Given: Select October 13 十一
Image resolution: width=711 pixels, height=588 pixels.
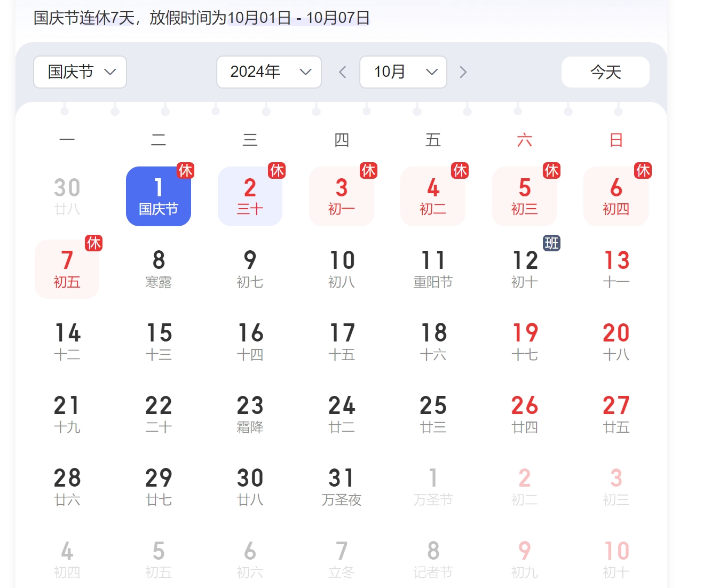Looking at the screenshot, I should (616, 269).
